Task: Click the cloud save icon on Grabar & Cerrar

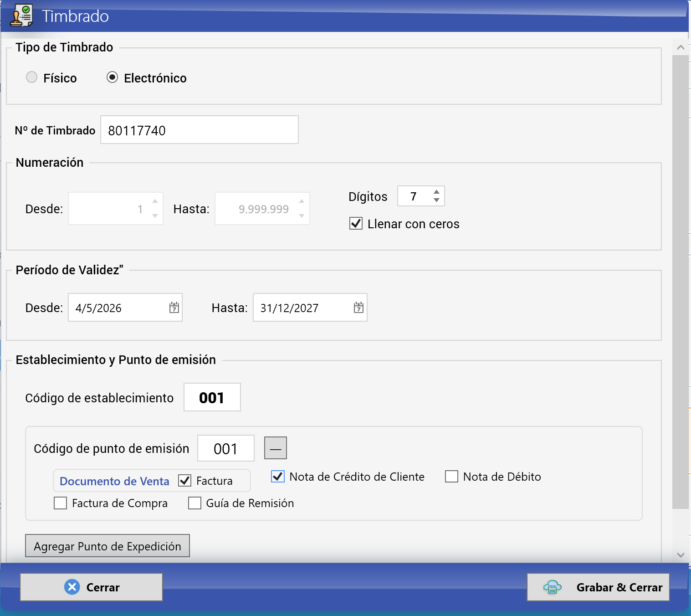Action: [553, 587]
